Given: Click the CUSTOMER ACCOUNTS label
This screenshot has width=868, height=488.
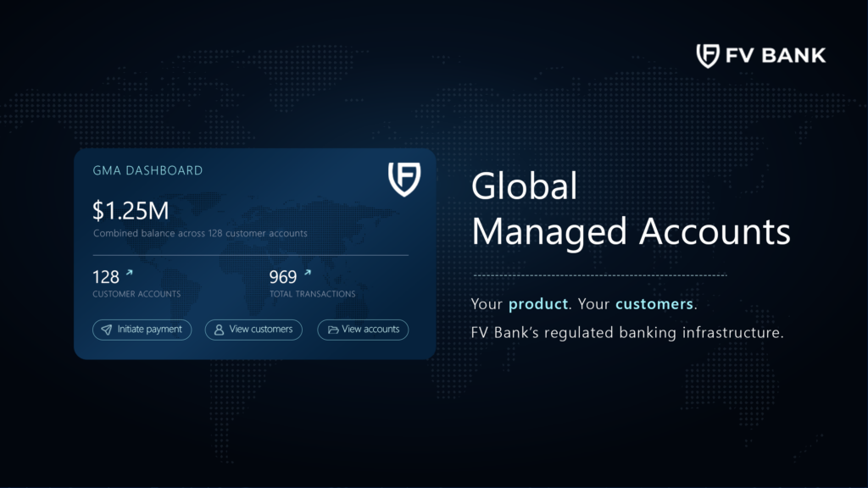Looking at the screenshot, I should pos(136,294).
